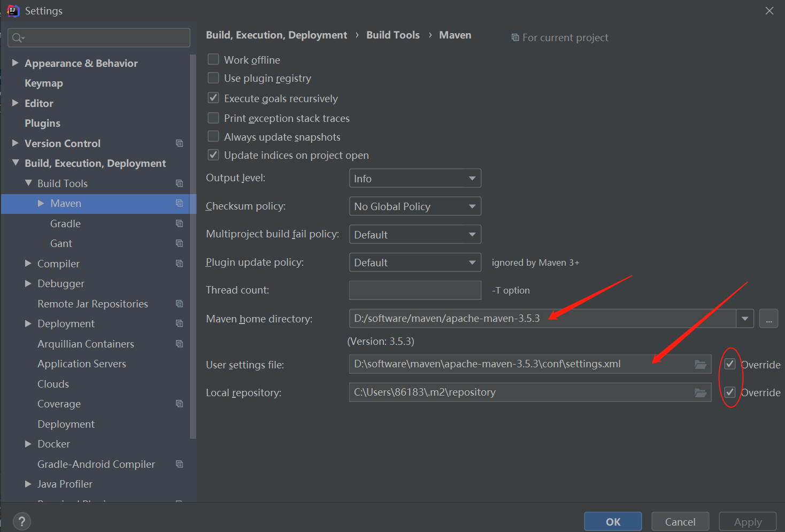Click the project-level icon beside Gradle

(179, 223)
